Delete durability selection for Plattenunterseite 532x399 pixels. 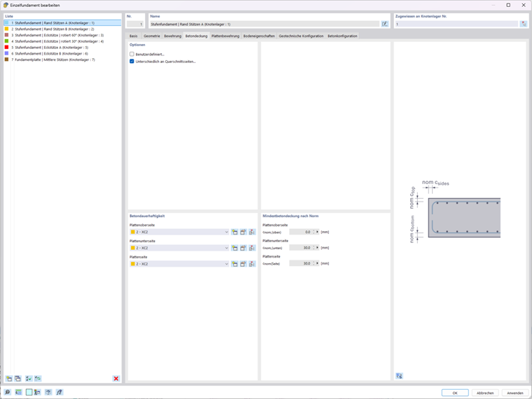tap(252, 248)
